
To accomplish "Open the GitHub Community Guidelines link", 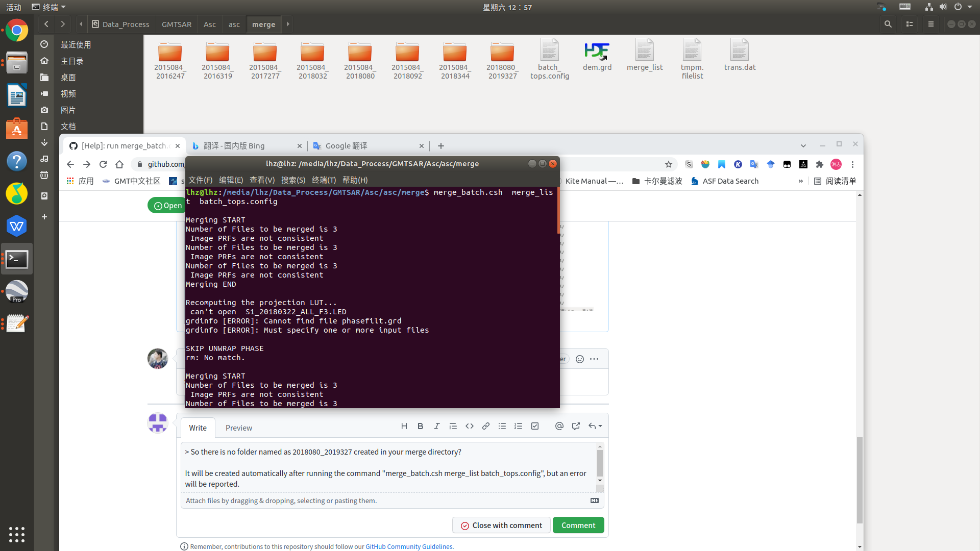I will [409, 546].
